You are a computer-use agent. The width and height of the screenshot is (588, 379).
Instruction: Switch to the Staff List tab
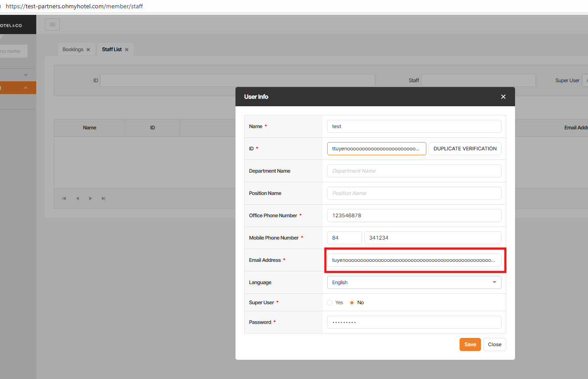(x=112, y=50)
